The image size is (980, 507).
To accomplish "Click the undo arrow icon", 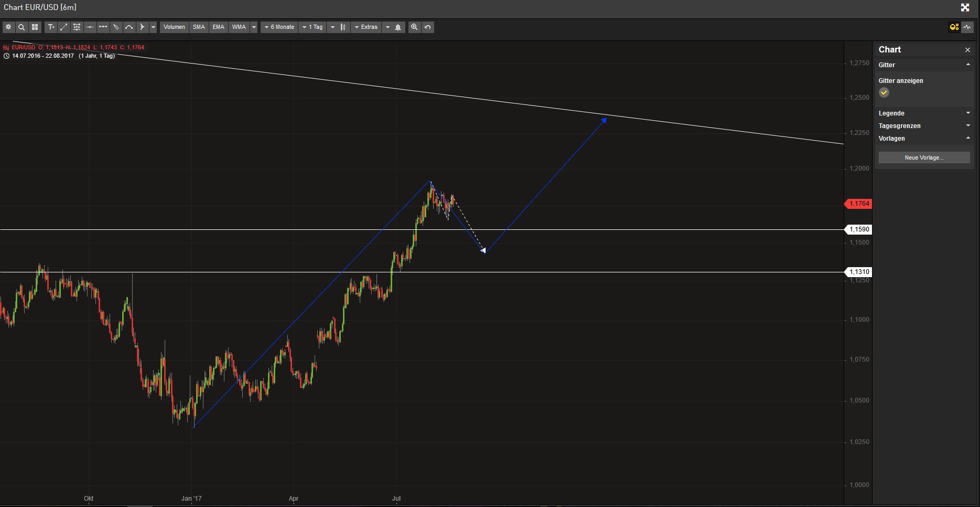I will pyautogui.click(x=428, y=27).
